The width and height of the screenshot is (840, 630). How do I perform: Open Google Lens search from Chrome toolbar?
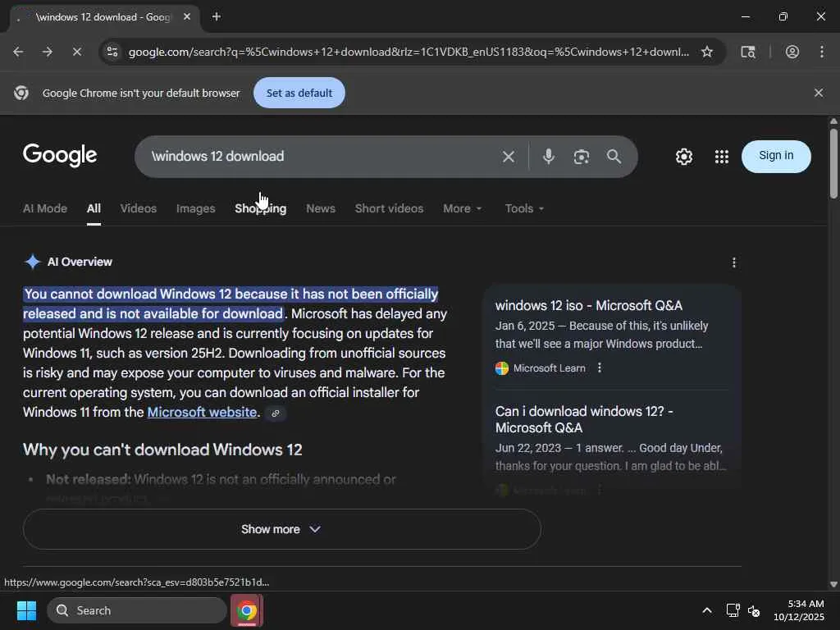(748, 52)
